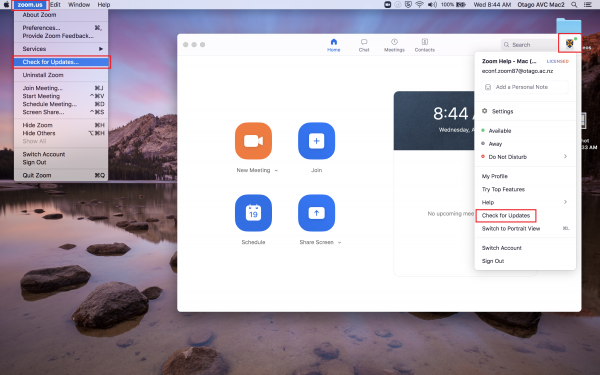This screenshot has height=375, width=600.
Task: Click the personal note emoji icon
Action: tap(488, 87)
